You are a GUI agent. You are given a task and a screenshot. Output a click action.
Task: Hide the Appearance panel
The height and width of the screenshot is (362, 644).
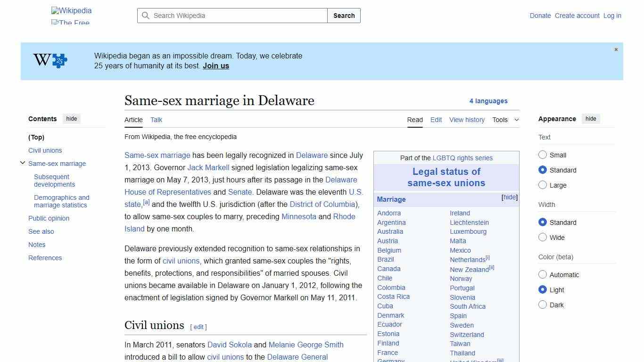pyautogui.click(x=591, y=119)
